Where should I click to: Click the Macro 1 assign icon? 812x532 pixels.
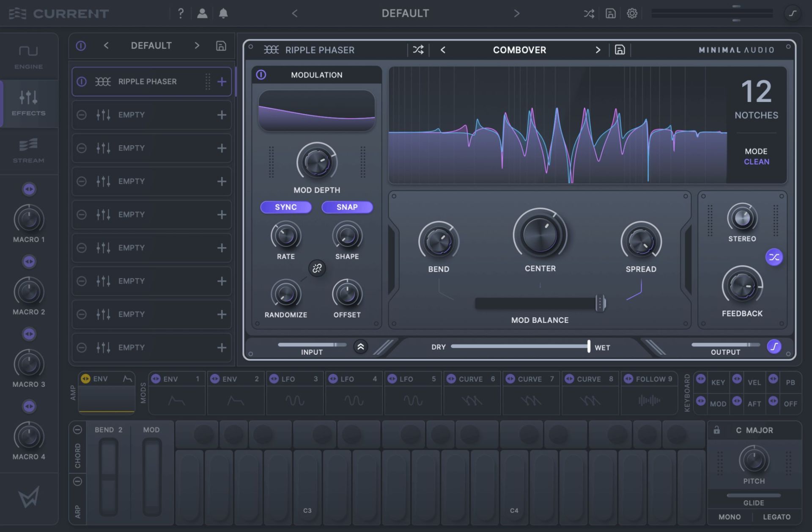(x=29, y=189)
